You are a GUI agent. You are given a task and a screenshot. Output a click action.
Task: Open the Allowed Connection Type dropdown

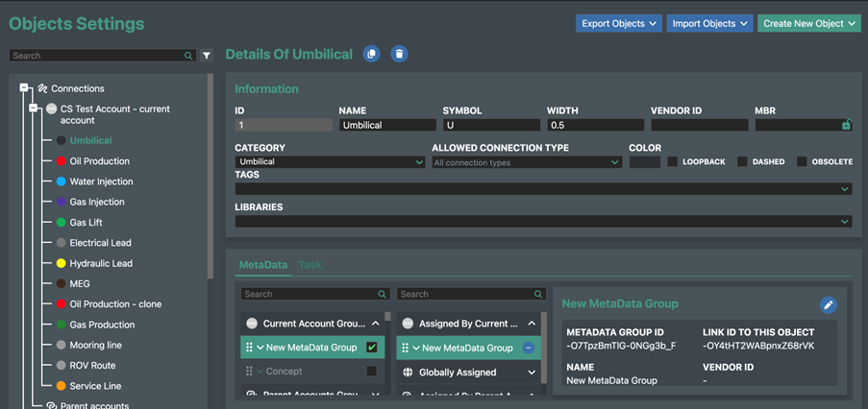(x=526, y=162)
